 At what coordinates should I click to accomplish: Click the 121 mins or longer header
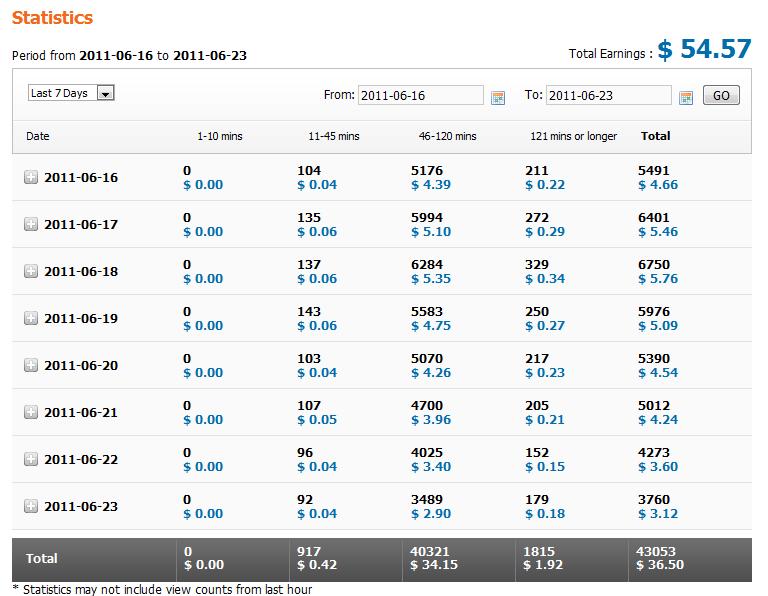point(574,136)
